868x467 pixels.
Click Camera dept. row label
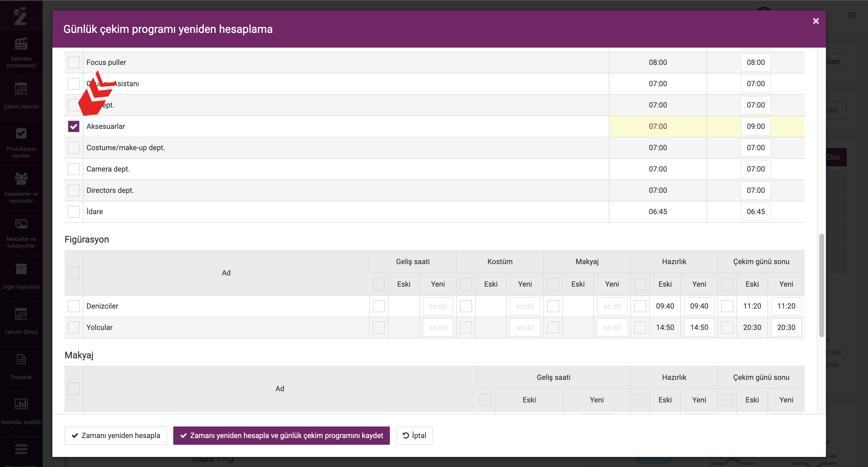click(x=108, y=169)
